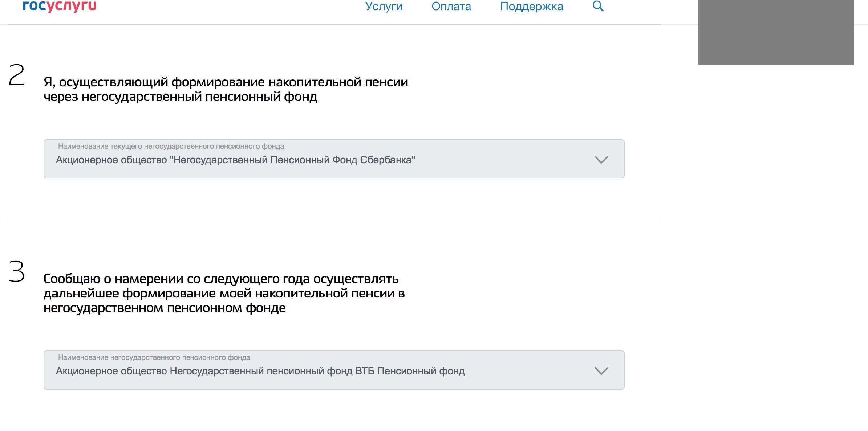This screenshot has width=868, height=431.
Task: Click the label 'Наименование текущего негосударственного пенсионного фонда'
Action: (x=171, y=146)
